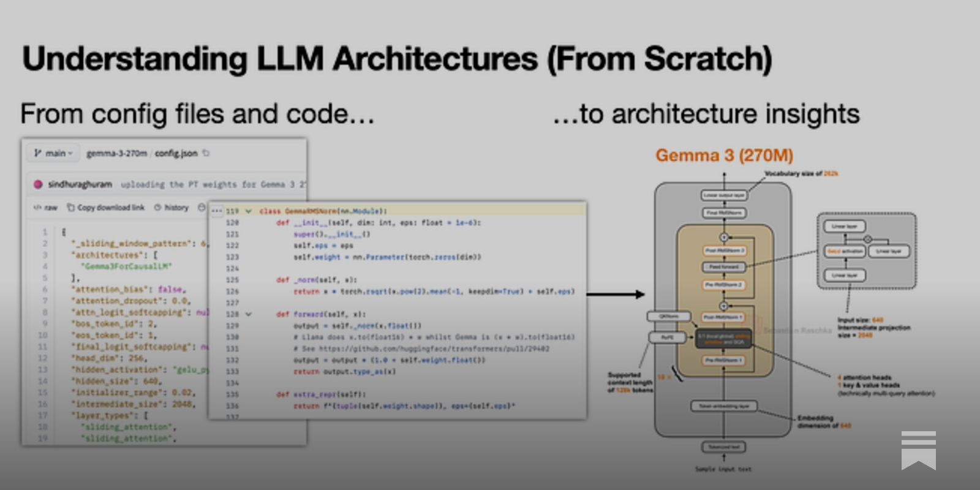
Task: View the raw file
Action: point(45,208)
